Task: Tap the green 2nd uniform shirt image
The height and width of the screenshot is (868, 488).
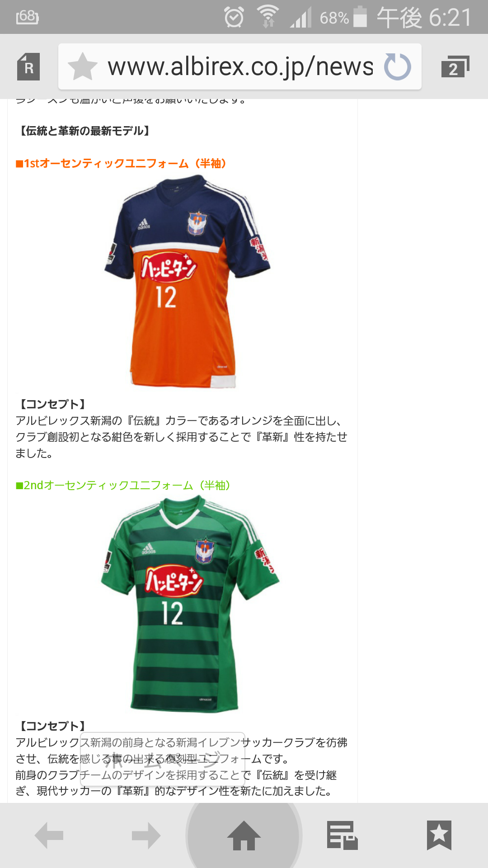Action: [190, 604]
